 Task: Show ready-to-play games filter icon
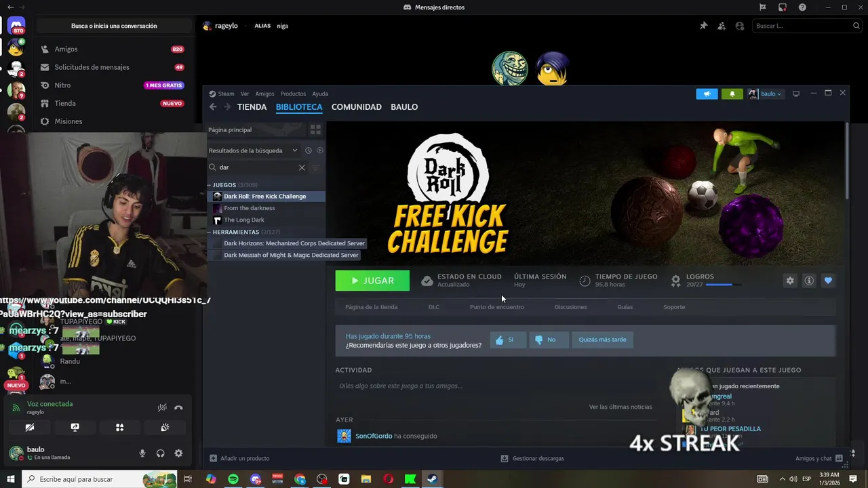click(x=320, y=150)
